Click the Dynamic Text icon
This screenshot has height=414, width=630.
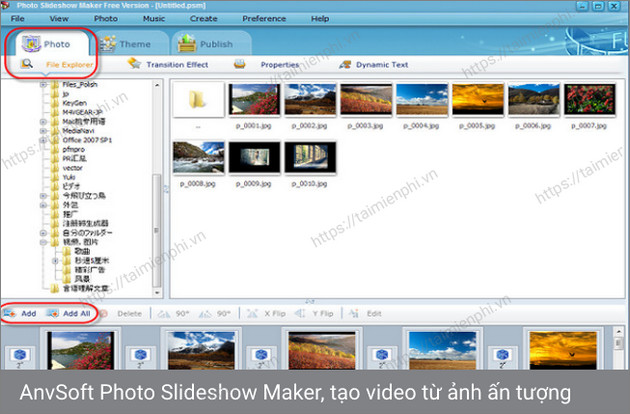pyautogui.click(x=345, y=64)
